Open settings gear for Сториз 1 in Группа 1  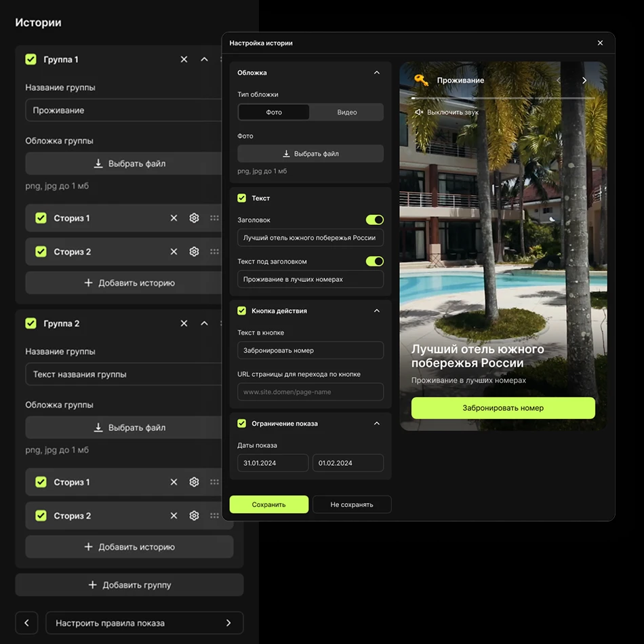pos(195,218)
